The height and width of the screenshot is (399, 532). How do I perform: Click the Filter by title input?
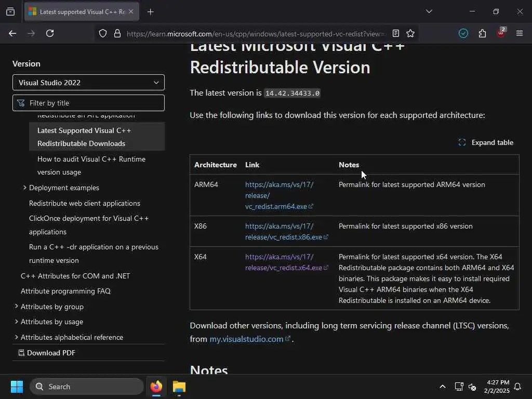(88, 103)
